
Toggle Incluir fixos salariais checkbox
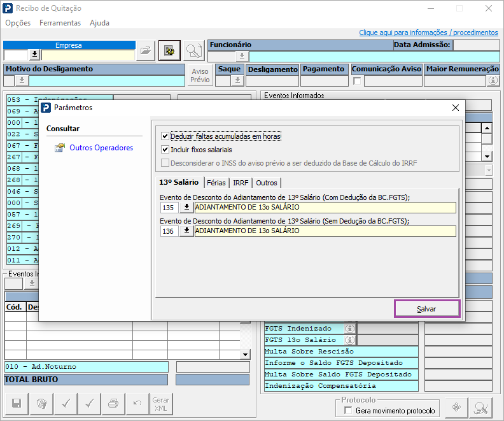click(x=165, y=150)
